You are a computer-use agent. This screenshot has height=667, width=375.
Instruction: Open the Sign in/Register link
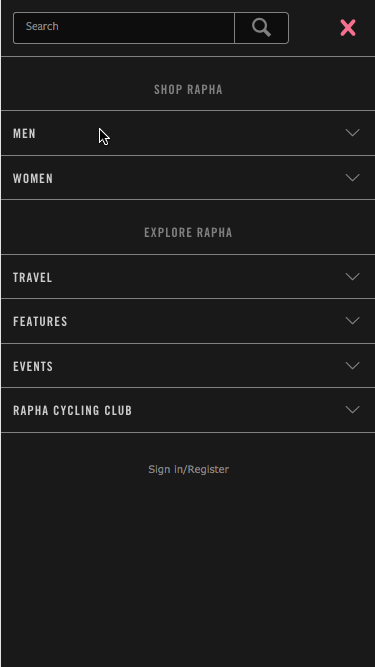click(188, 469)
